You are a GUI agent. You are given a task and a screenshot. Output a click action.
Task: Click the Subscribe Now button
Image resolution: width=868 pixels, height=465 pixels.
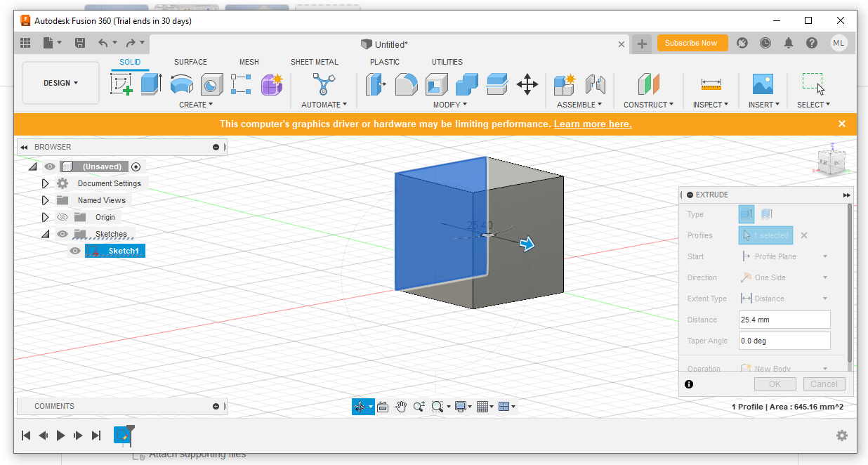[x=692, y=43]
